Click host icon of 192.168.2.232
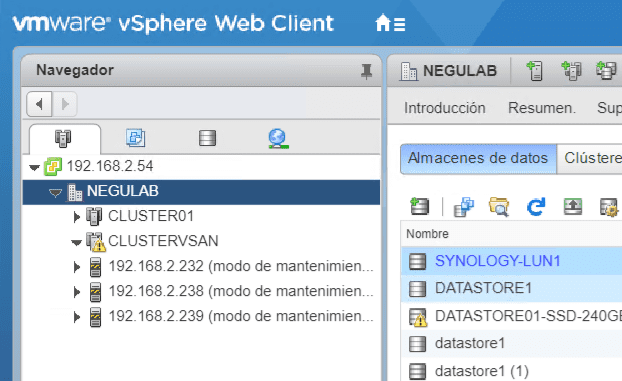Viewport: 622px width, 381px height. click(95, 267)
